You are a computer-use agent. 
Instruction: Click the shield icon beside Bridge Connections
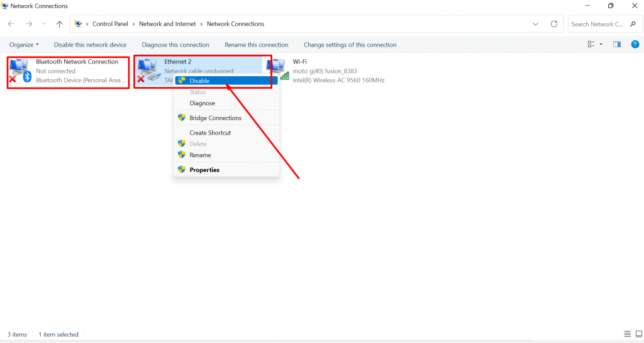click(182, 118)
